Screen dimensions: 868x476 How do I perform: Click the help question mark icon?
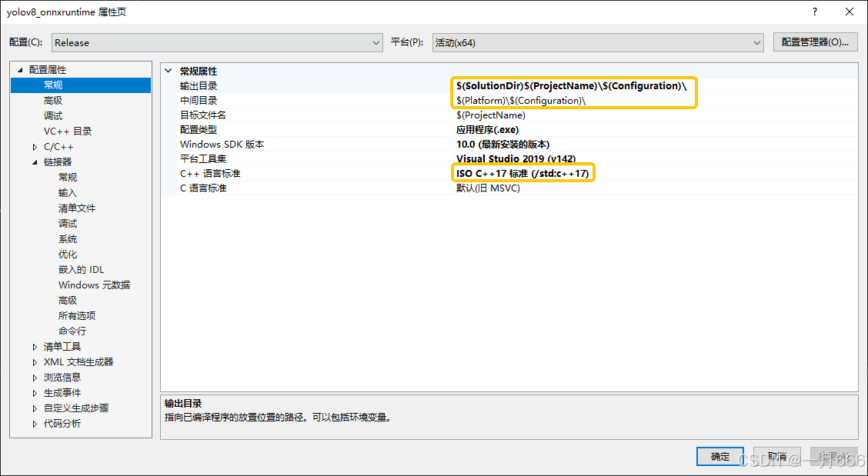(x=814, y=12)
